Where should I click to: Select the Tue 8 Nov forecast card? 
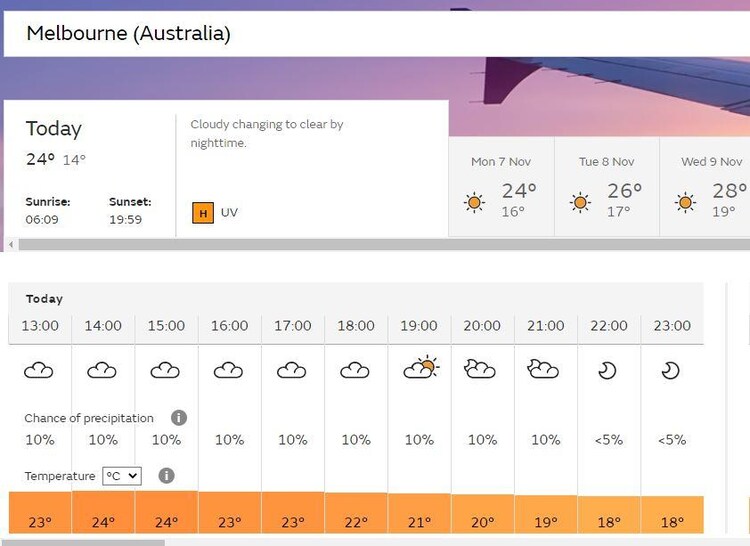click(x=607, y=187)
